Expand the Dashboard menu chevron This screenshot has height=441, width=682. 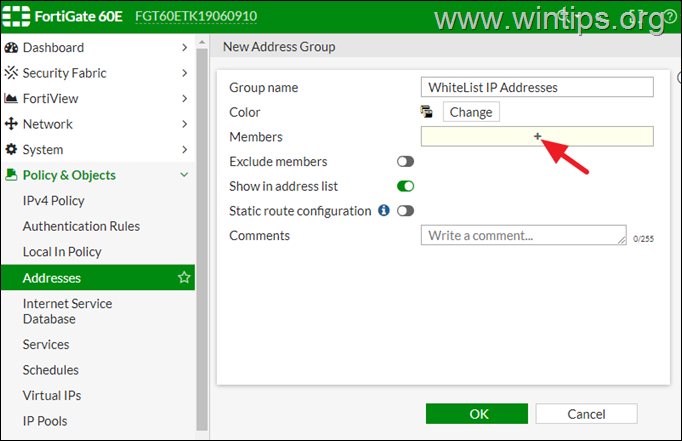tap(184, 48)
